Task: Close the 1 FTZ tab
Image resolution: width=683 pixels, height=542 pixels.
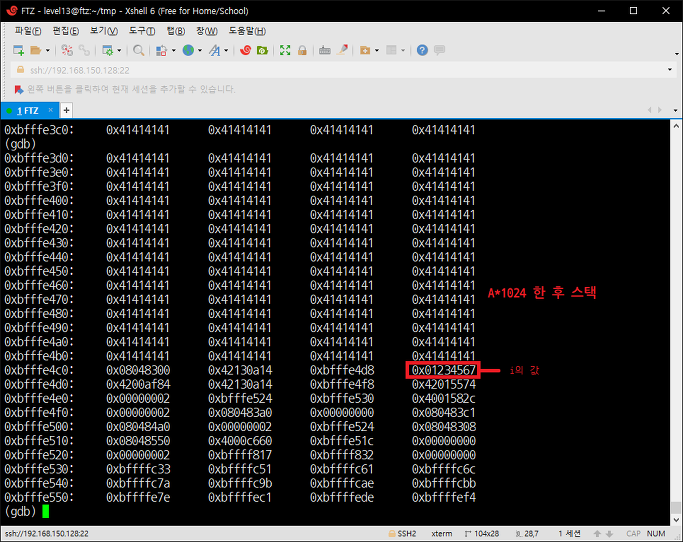Action: 51,110
